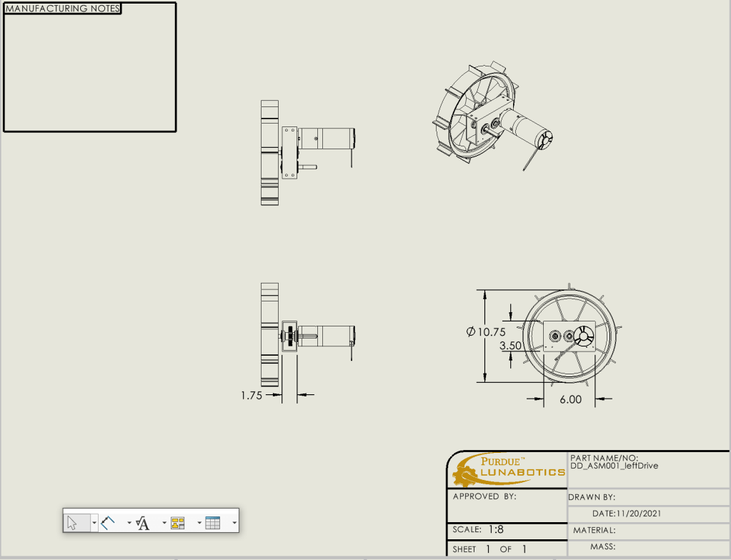The width and height of the screenshot is (731, 560).
Task: Select the isometric wheel assembly view
Action: 489,118
